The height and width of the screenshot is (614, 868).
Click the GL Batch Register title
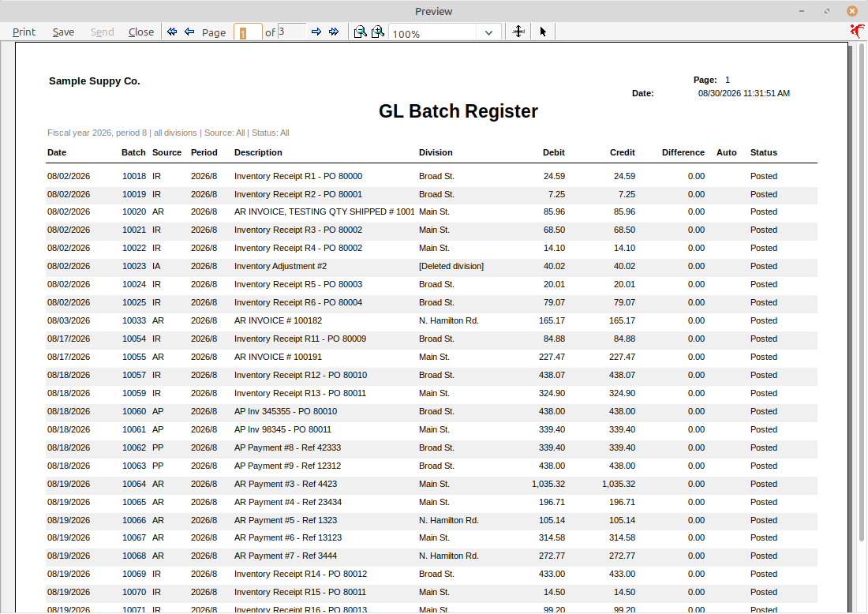coord(458,111)
